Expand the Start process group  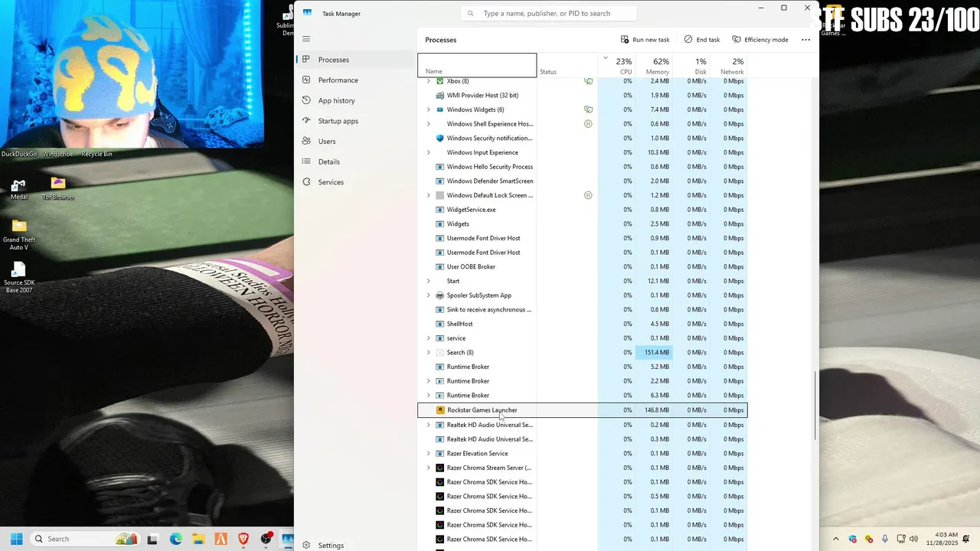click(428, 281)
